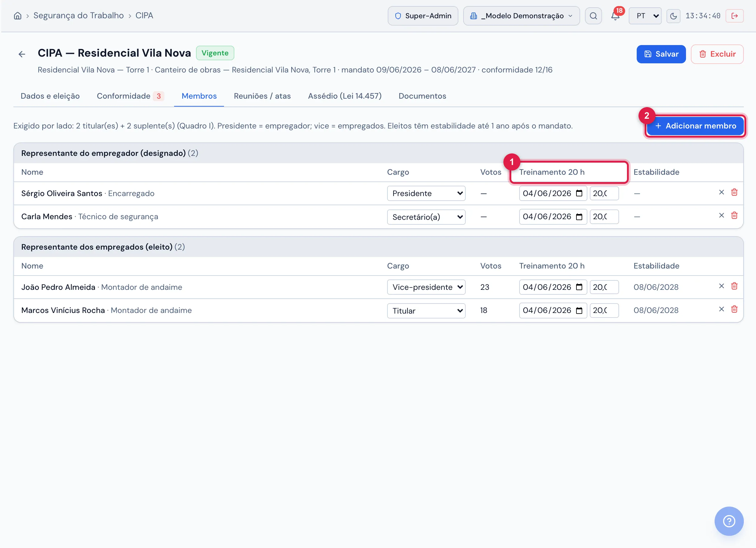Open calendar picker in Sérgio's training date

pos(579,193)
